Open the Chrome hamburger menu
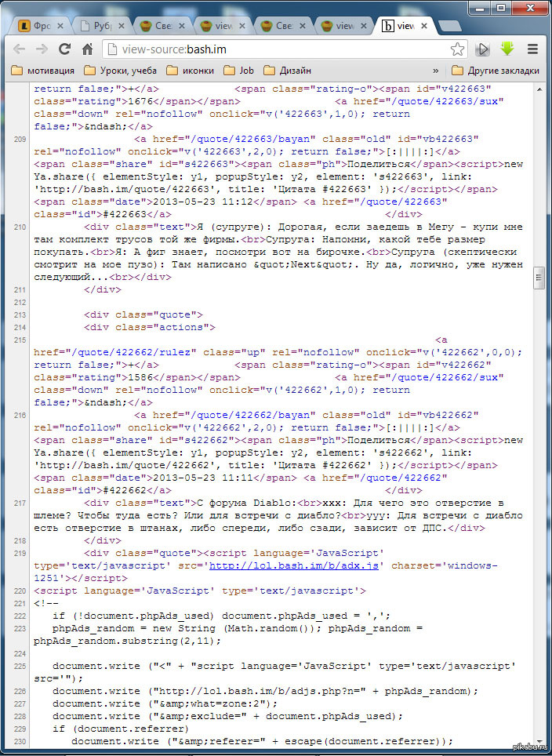The height and width of the screenshot is (756, 552). click(x=532, y=49)
